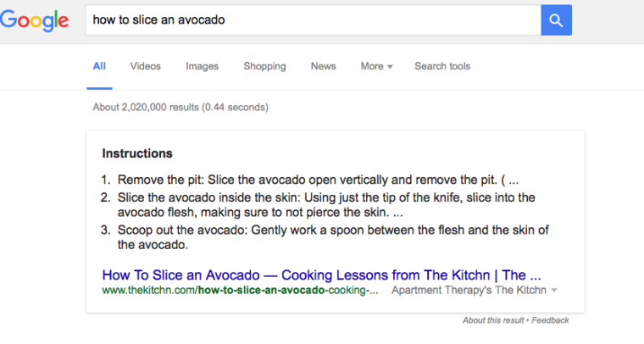Click the Slice the avocado inside skin step
Screen dimensions: 644x344
(x=325, y=205)
